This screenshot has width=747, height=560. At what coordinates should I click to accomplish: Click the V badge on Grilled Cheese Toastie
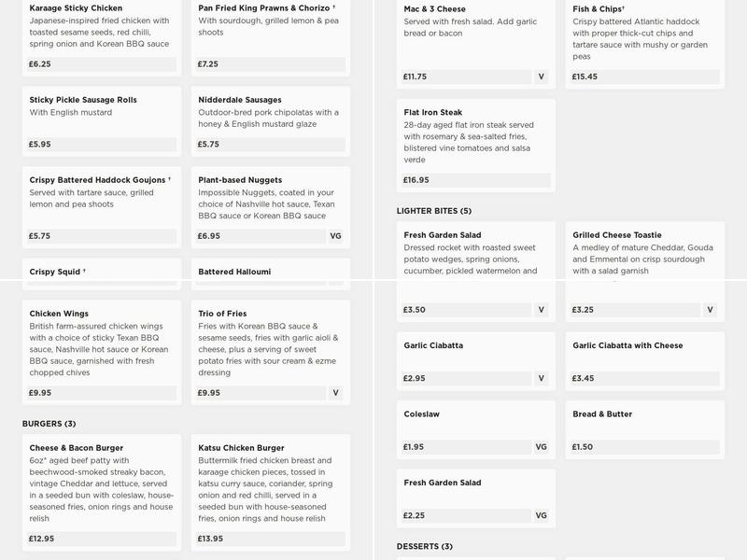(710, 310)
